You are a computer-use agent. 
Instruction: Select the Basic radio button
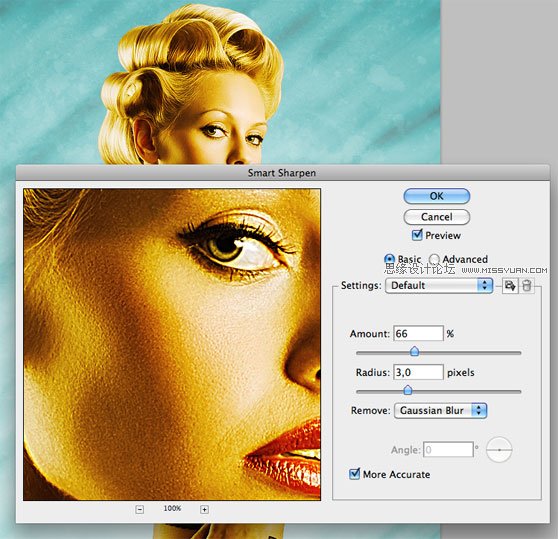(x=389, y=259)
